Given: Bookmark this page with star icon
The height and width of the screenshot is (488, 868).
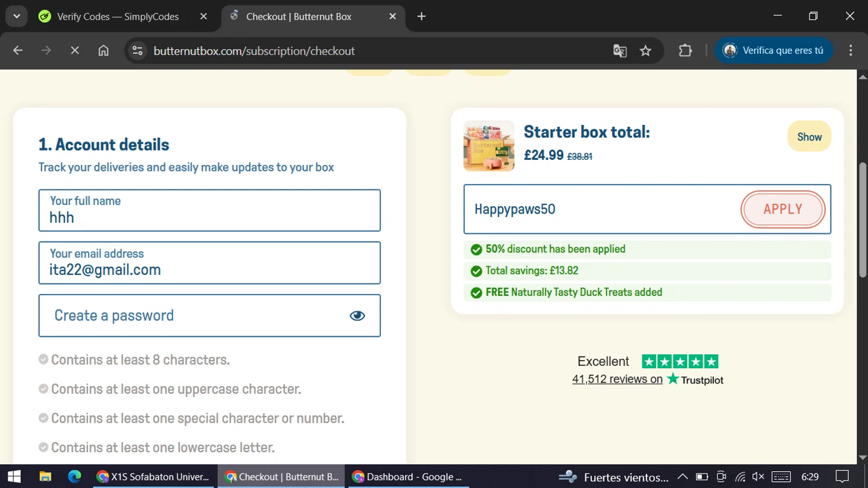Looking at the screenshot, I should [x=646, y=51].
